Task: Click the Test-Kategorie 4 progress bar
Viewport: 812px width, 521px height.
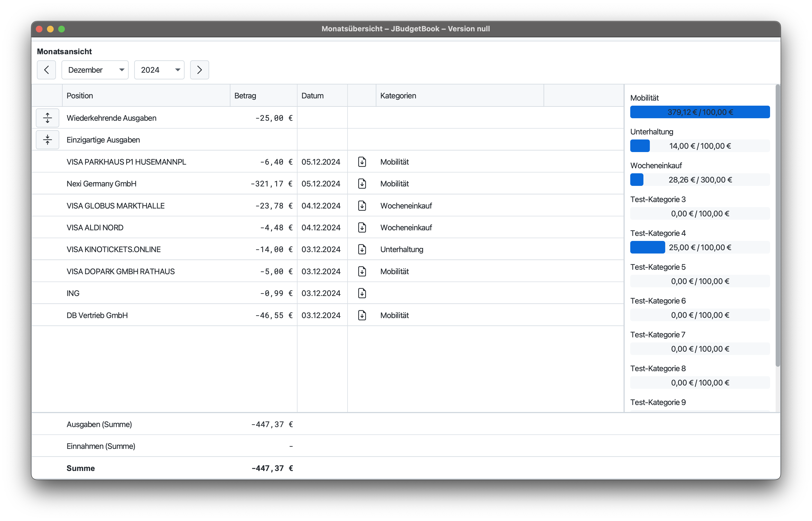Action: 700,247
